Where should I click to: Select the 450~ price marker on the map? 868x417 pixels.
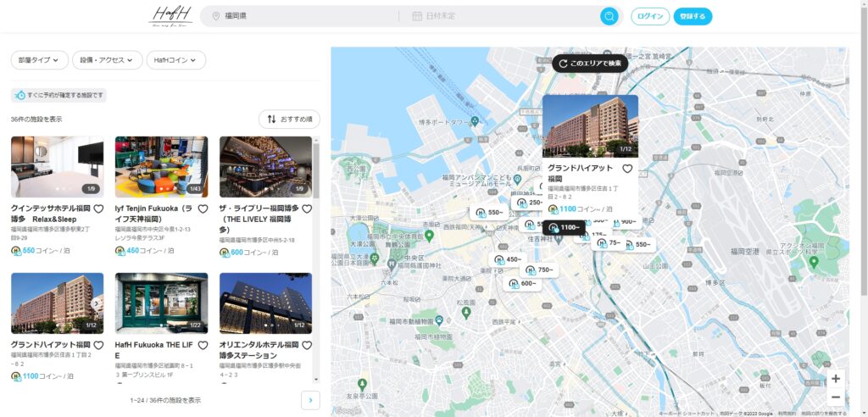pyautogui.click(x=508, y=259)
